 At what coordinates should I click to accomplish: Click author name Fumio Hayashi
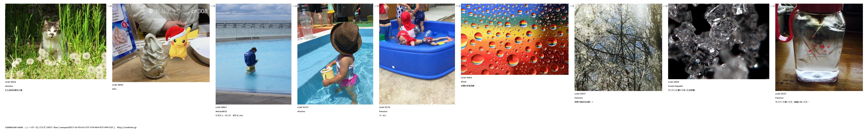pos(675,86)
